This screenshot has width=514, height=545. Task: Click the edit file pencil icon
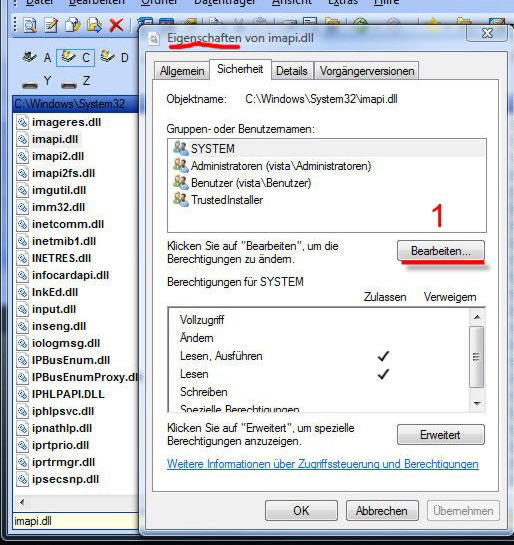[x=51, y=25]
